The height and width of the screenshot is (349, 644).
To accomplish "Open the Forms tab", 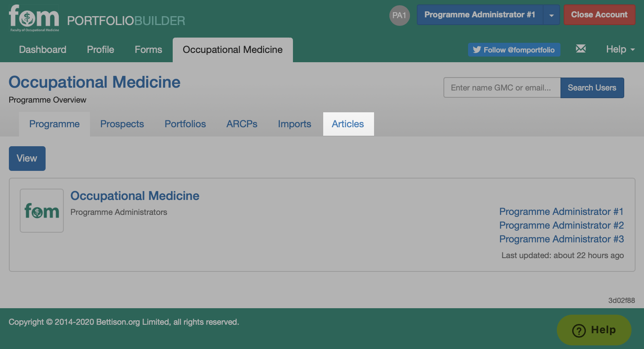I will [x=148, y=50].
